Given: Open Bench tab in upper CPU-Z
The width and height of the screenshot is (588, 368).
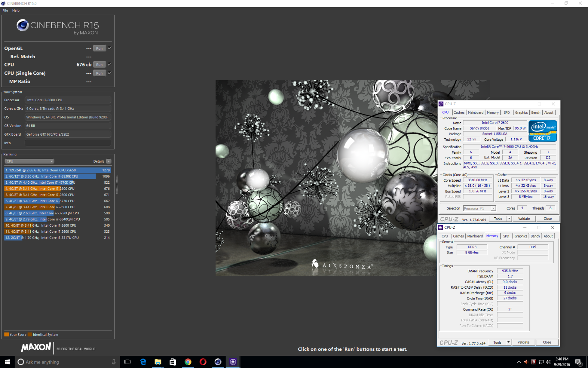Looking at the screenshot, I should (x=536, y=112).
